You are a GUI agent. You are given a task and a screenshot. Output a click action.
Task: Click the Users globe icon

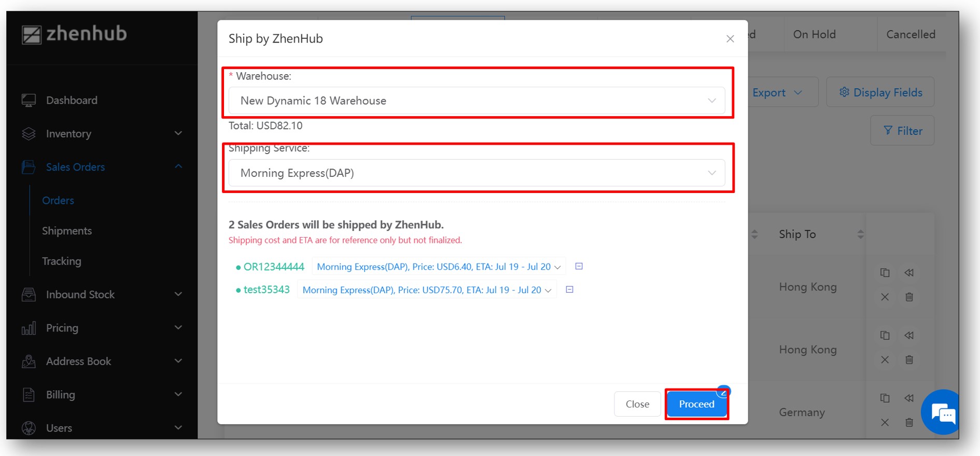[x=29, y=428]
